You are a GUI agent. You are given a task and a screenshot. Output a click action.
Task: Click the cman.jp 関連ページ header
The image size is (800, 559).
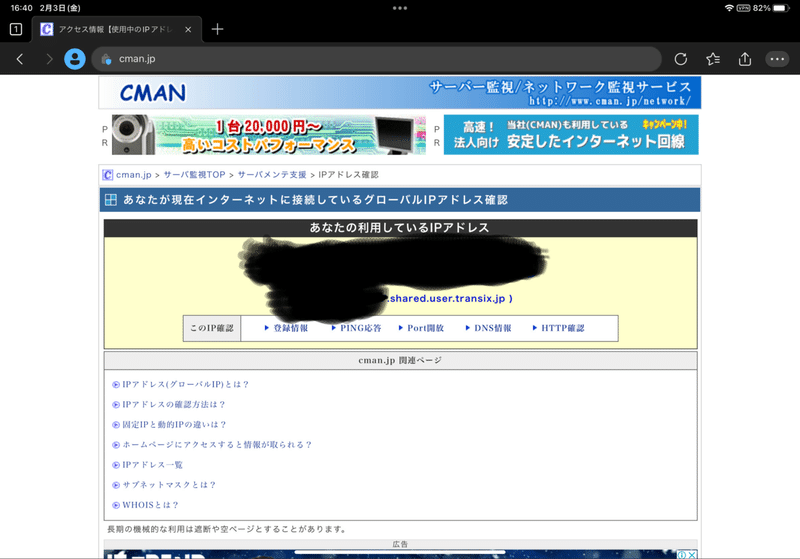tap(400, 361)
